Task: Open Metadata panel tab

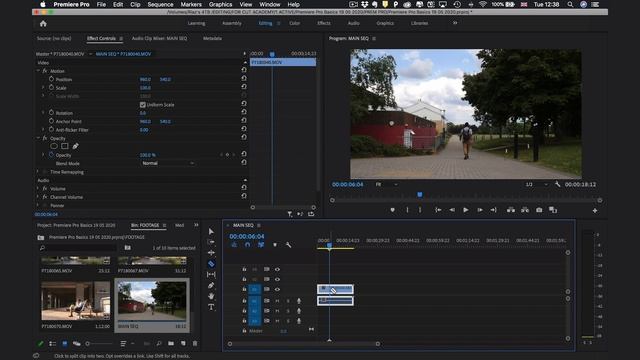Action: click(x=212, y=38)
